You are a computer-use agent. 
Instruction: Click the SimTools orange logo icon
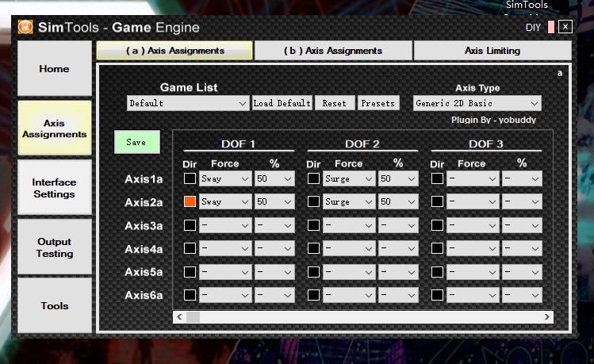click(25, 27)
